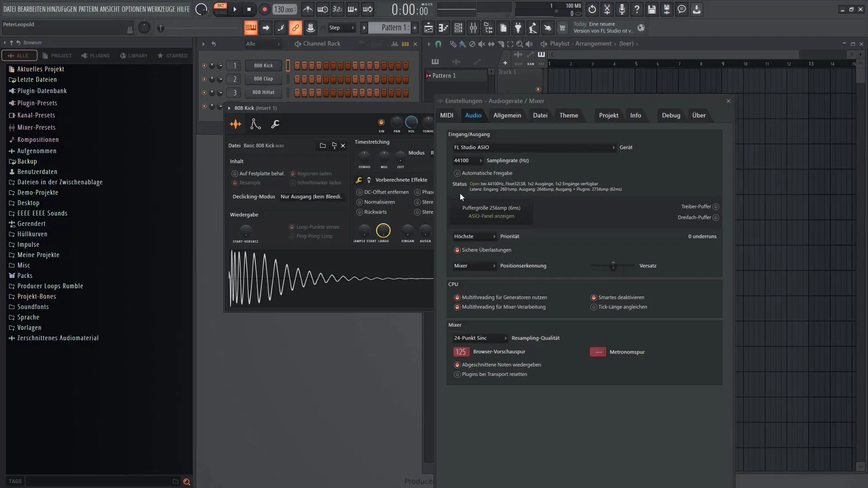The width and height of the screenshot is (868, 488).
Task: Adjust the Versatz offset slider
Action: pos(613,266)
